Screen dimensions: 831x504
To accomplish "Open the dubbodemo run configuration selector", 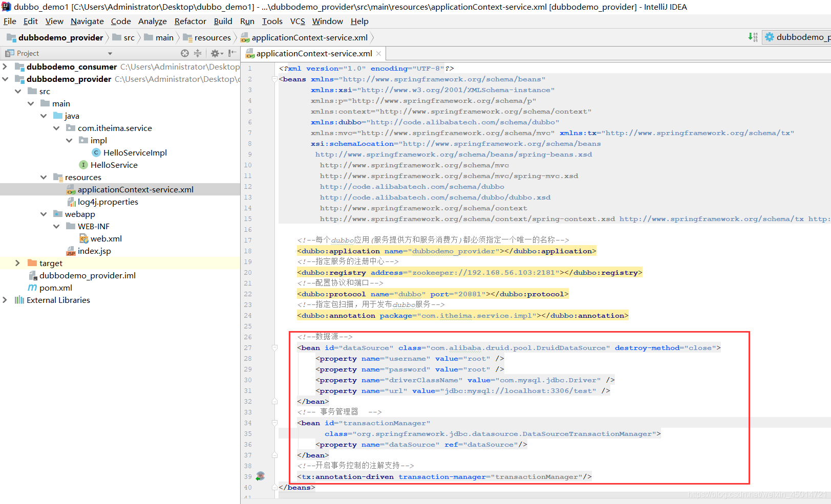I will (x=797, y=37).
